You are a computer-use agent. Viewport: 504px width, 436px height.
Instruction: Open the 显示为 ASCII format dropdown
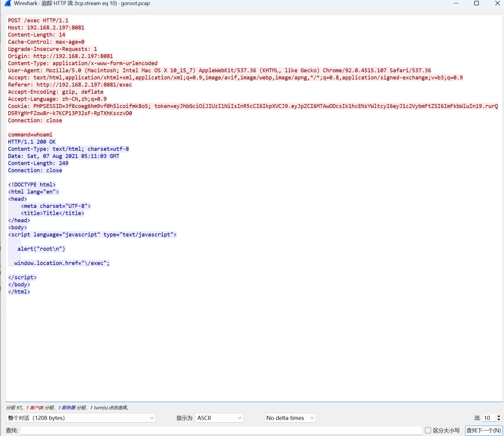(219, 418)
